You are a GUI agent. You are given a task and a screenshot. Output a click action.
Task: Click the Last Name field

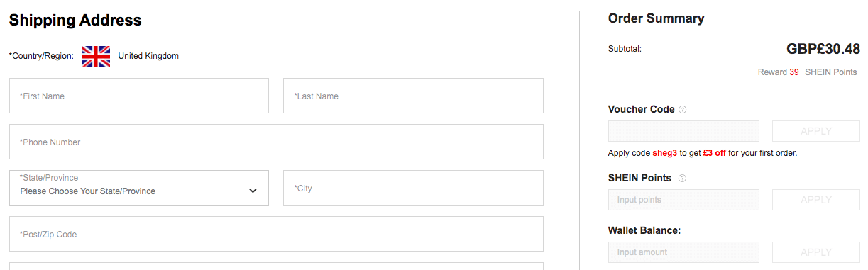[x=413, y=96]
